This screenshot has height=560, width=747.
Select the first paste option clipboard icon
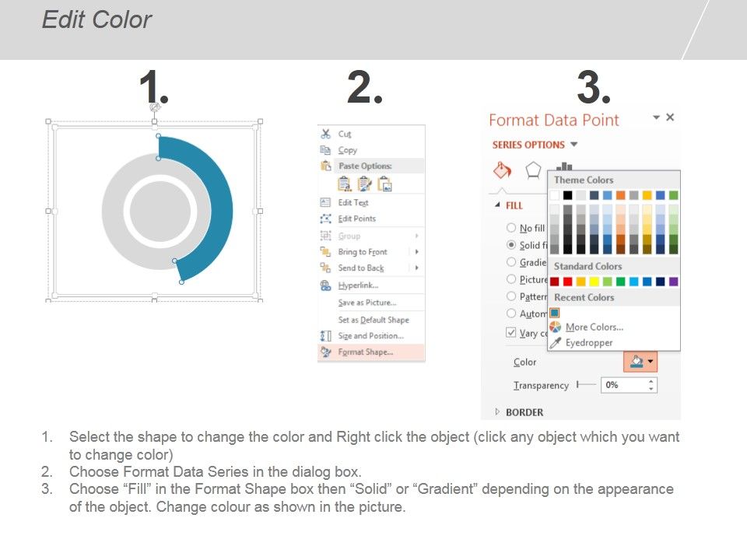point(345,184)
